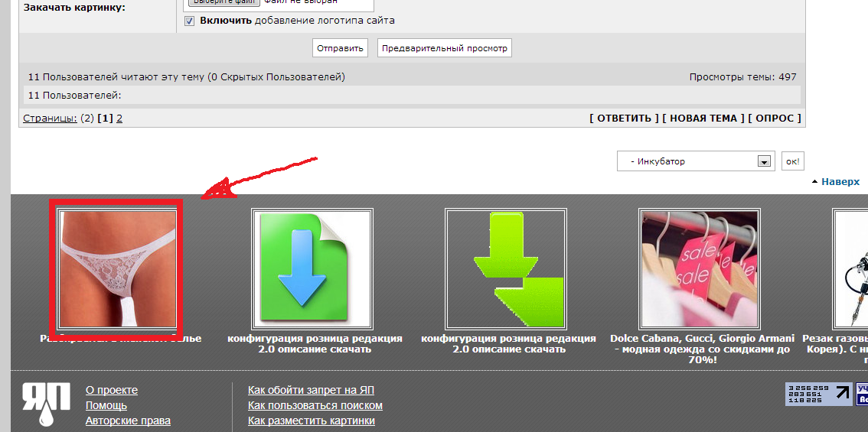
Task: Jump to top with the 'Наверх' link
Action: click(x=840, y=181)
